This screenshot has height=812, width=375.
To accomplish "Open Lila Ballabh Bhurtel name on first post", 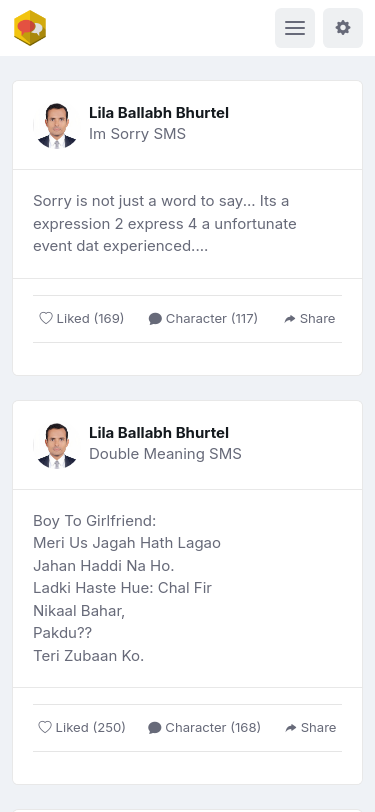I will click(158, 112).
